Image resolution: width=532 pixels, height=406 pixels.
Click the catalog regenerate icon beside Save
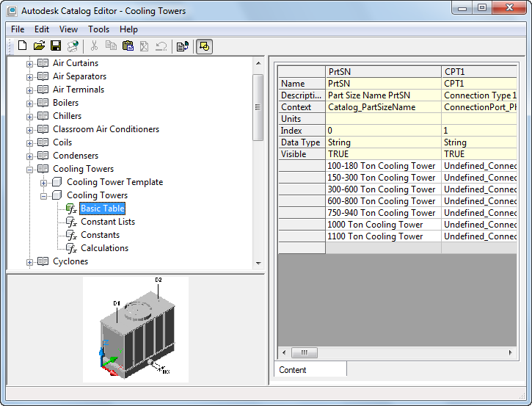[73, 46]
